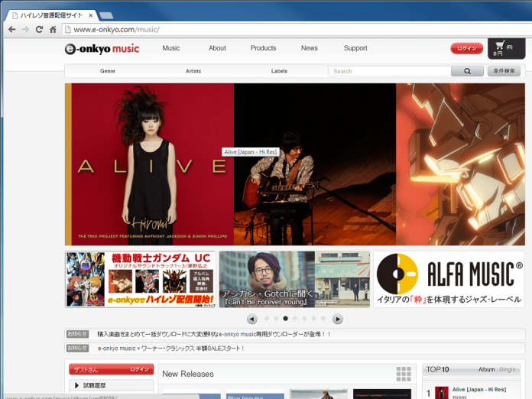Click the carousel next arrow

coord(337,319)
